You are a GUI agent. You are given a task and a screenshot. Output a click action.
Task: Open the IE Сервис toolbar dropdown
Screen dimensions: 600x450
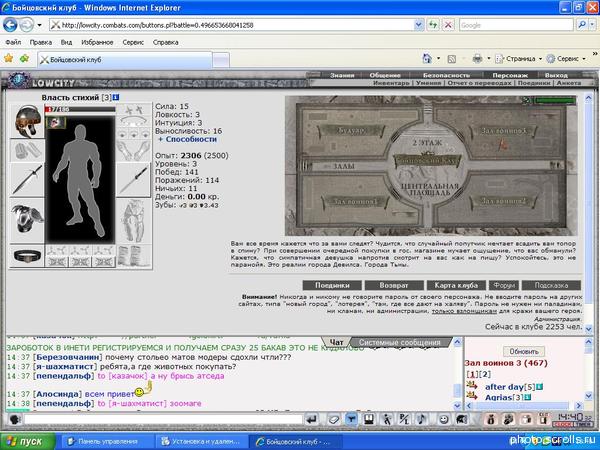coord(567,59)
